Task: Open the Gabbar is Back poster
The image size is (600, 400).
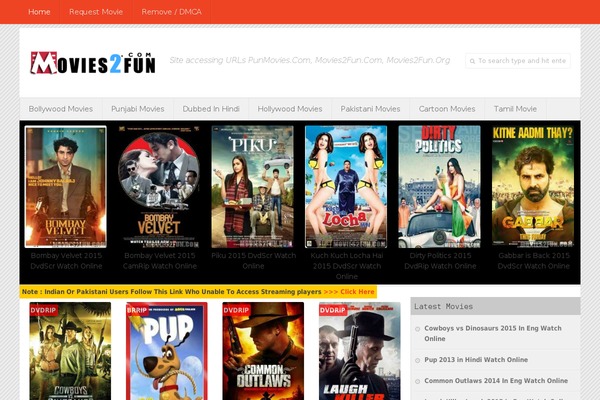Action: pyautogui.click(x=533, y=187)
